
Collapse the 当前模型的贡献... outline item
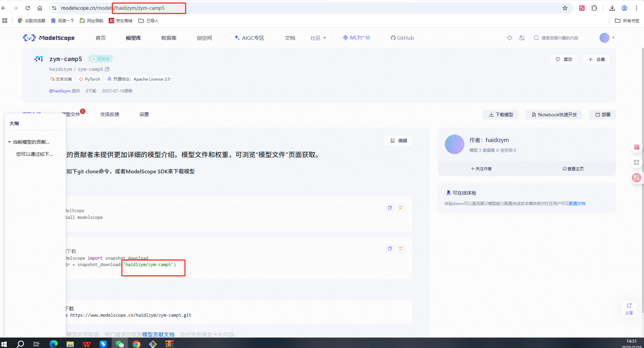click(9, 142)
